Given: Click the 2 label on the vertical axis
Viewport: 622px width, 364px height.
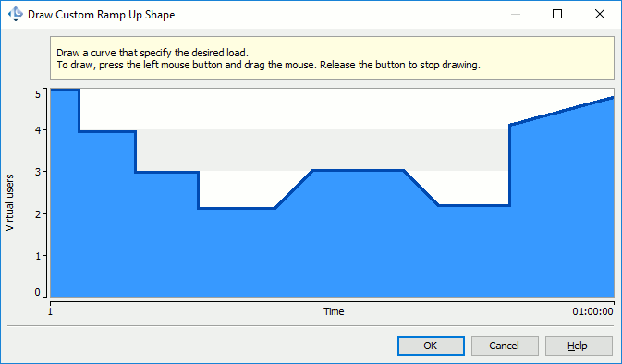Looking at the screenshot, I should pyautogui.click(x=38, y=214).
